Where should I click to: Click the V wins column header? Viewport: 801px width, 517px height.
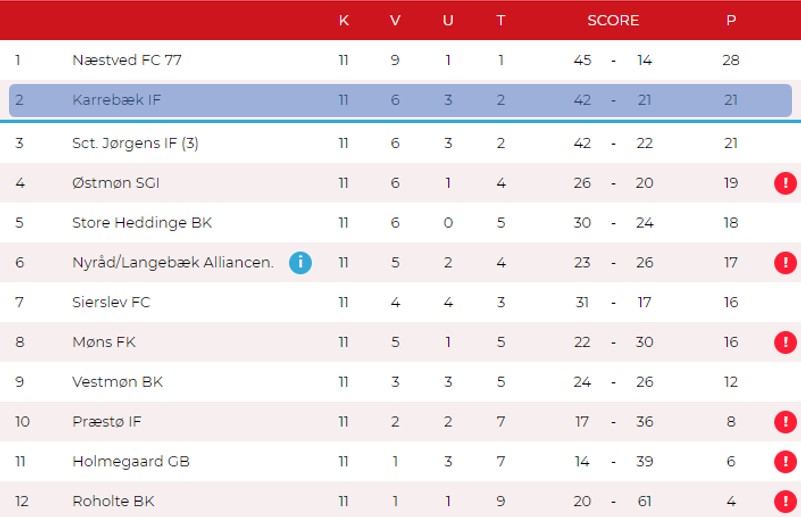[395, 20]
